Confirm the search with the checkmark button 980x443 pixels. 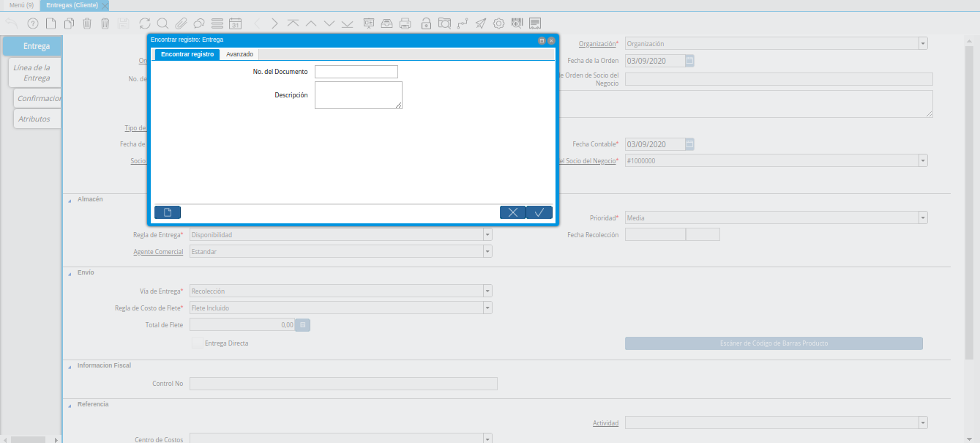(x=539, y=212)
